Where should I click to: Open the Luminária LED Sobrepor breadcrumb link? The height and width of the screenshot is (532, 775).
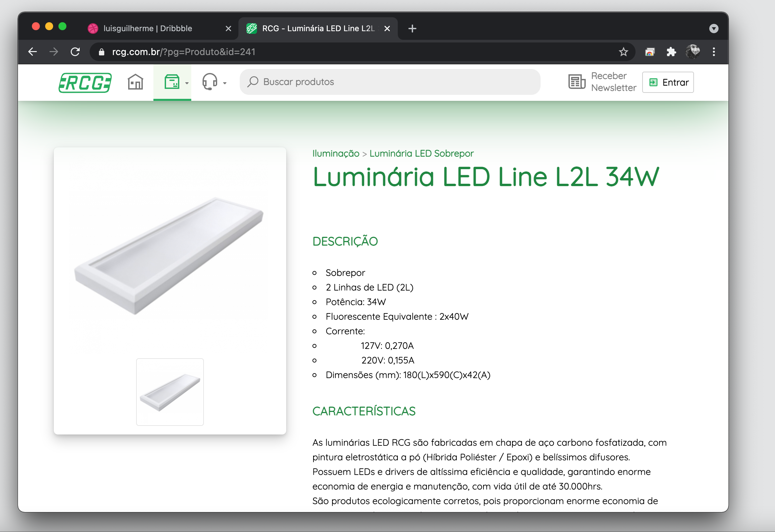(x=421, y=153)
